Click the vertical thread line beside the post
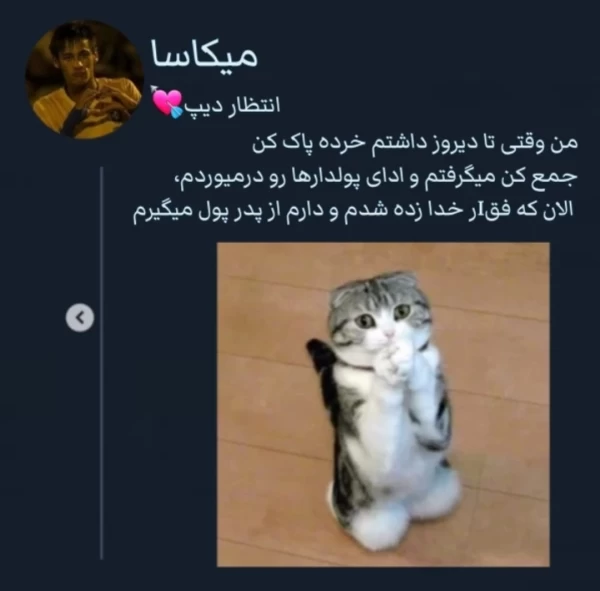The height and width of the screenshot is (591, 600). pyautogui.click(x=101, y=363)
